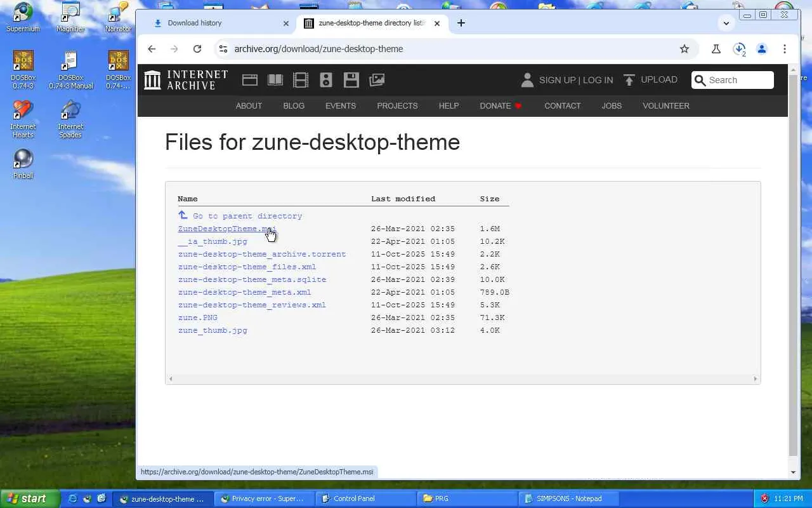Open the Software (floppy disk) media icon

351,80
